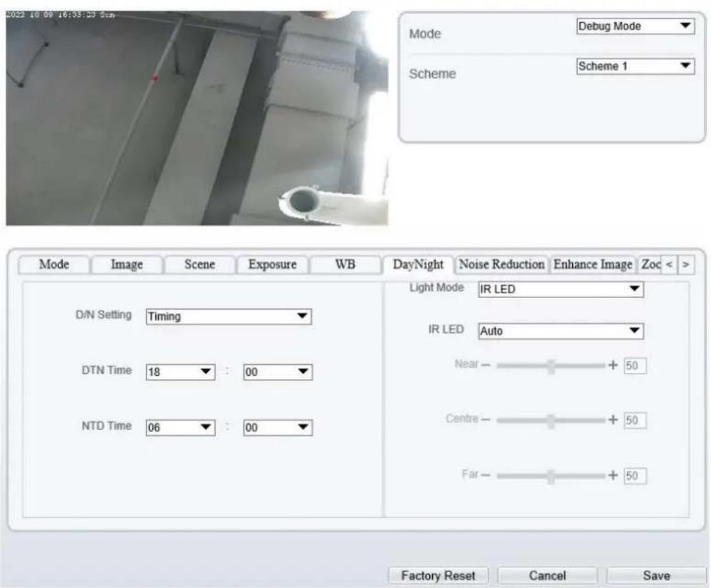The width and height of the screenshot is (711, 588).
Task: Click the Factory Reset button
Action: [x=438, y=576]
